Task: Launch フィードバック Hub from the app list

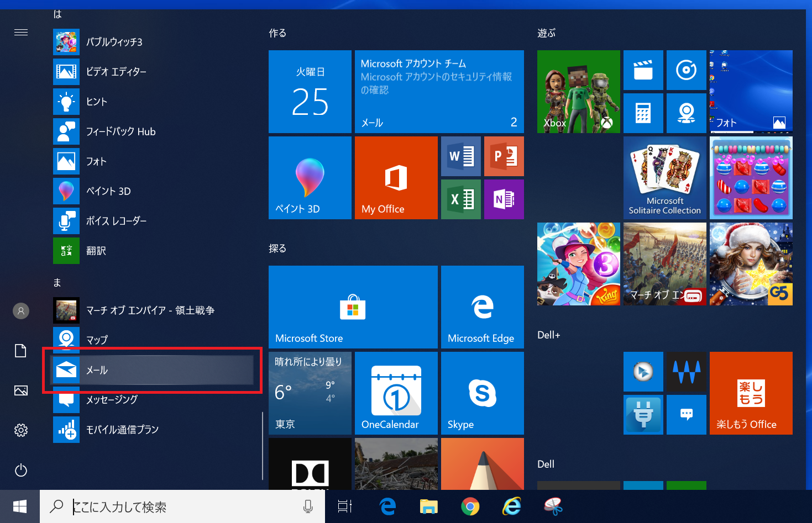Action: [153, 131]
